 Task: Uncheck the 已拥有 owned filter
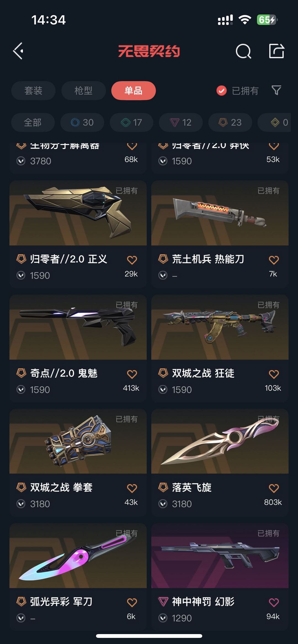tap(237, 91)
